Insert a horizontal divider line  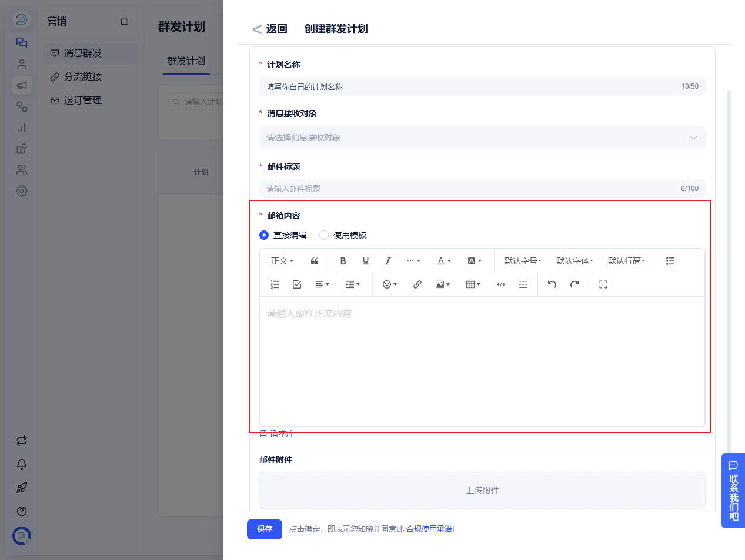[523, 284]
